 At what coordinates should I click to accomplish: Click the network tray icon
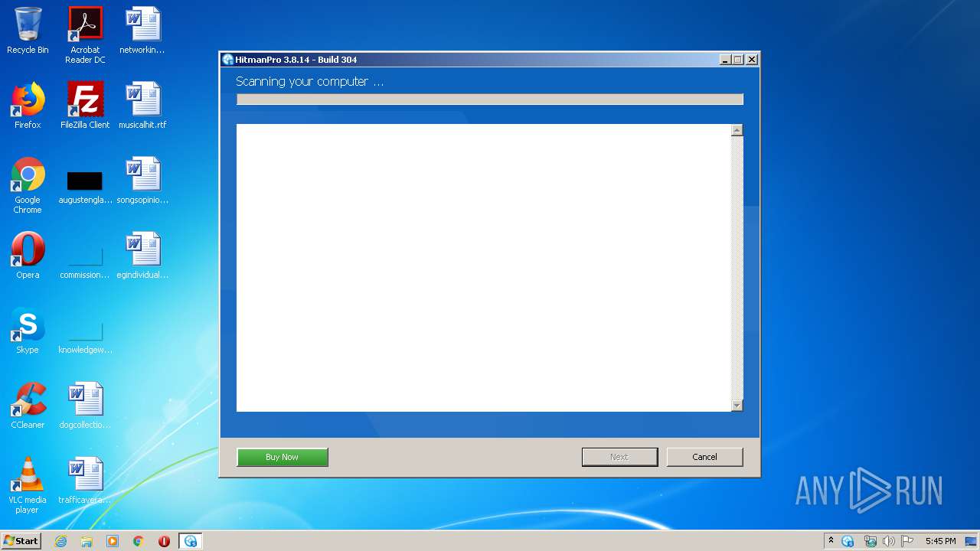870,541
